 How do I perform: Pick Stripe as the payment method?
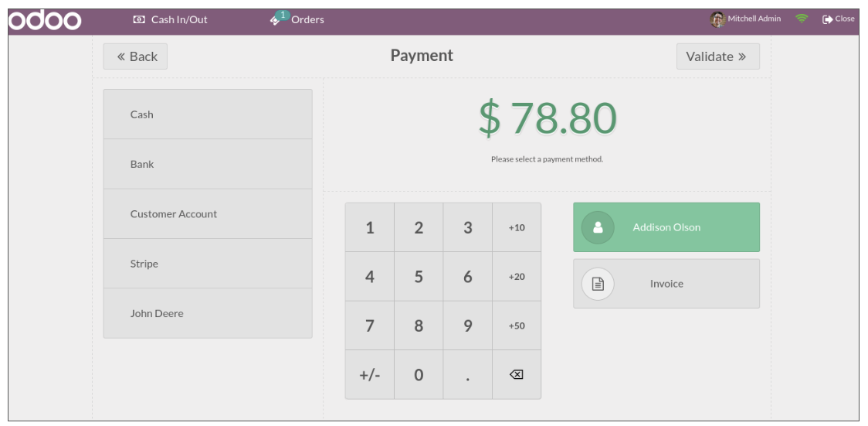pos(208,264)
